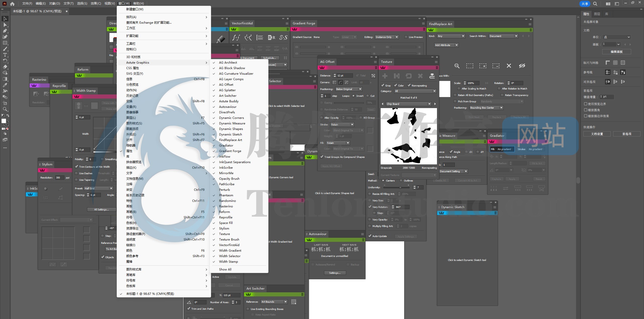Image resolution: width=644 pixels, height=319 pixels.
Task: Open the Category dropdown showing All
Action: click(415, 91)
